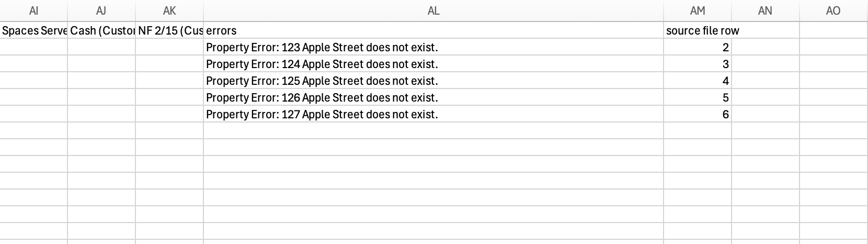The width and height of the screenshot is (868, 244).
Task: Click the 123 Apple Street error cell
Action: click(433, 47)
